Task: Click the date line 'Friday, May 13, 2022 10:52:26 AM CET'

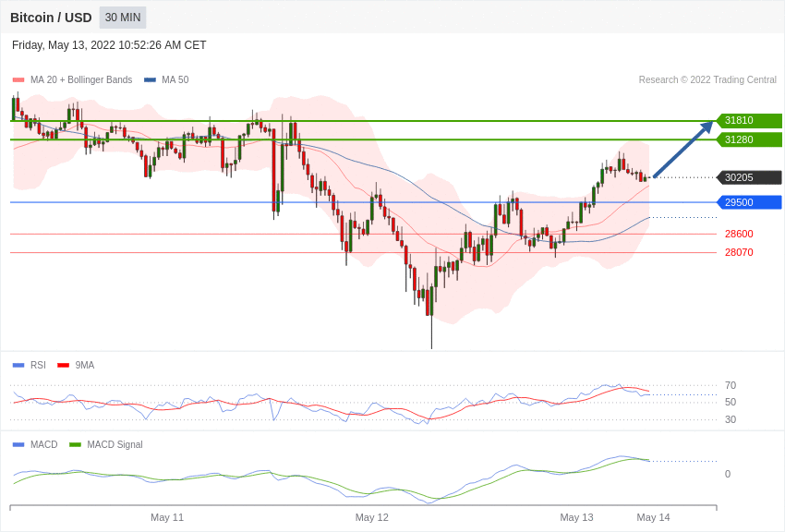Action: [109, 45]
